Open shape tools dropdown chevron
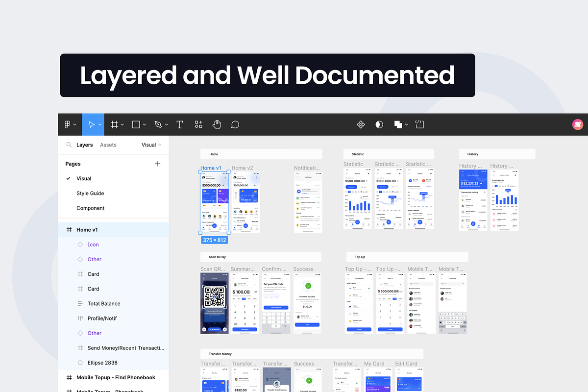Image resolution: width=588 pixels, height=392 pixels. coord(145,125)
